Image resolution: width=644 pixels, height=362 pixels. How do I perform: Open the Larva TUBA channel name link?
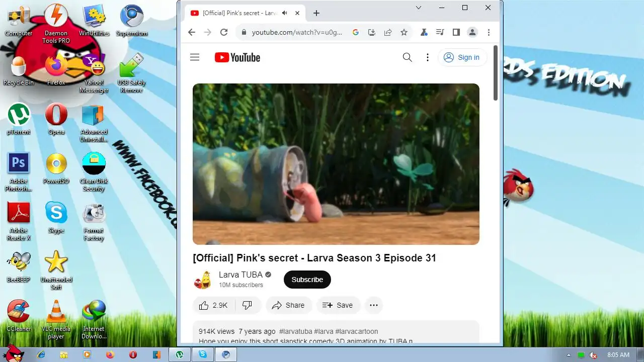point(240,275)
